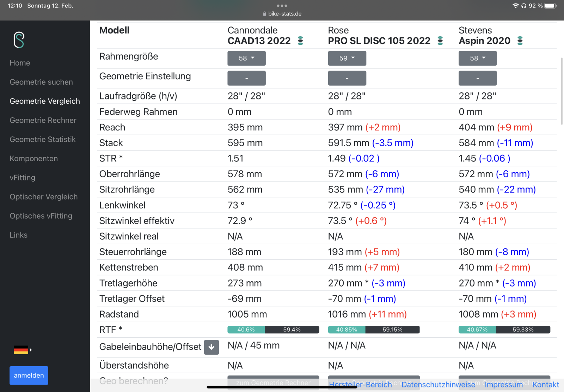Tap the German flag language icon

(21, 350)
